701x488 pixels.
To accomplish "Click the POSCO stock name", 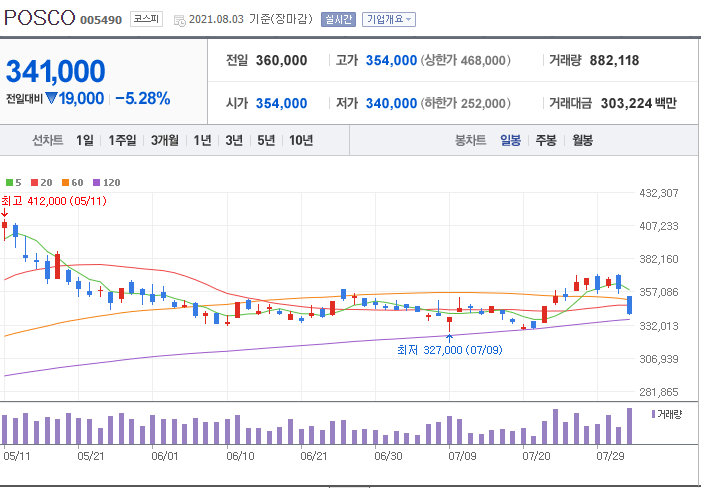I will point(39,18).
